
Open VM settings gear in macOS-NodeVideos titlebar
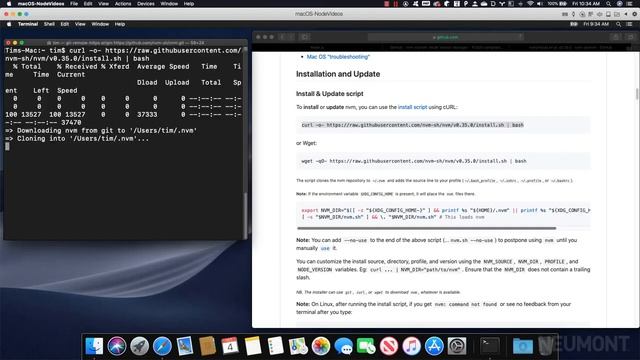tap(635, 14)
